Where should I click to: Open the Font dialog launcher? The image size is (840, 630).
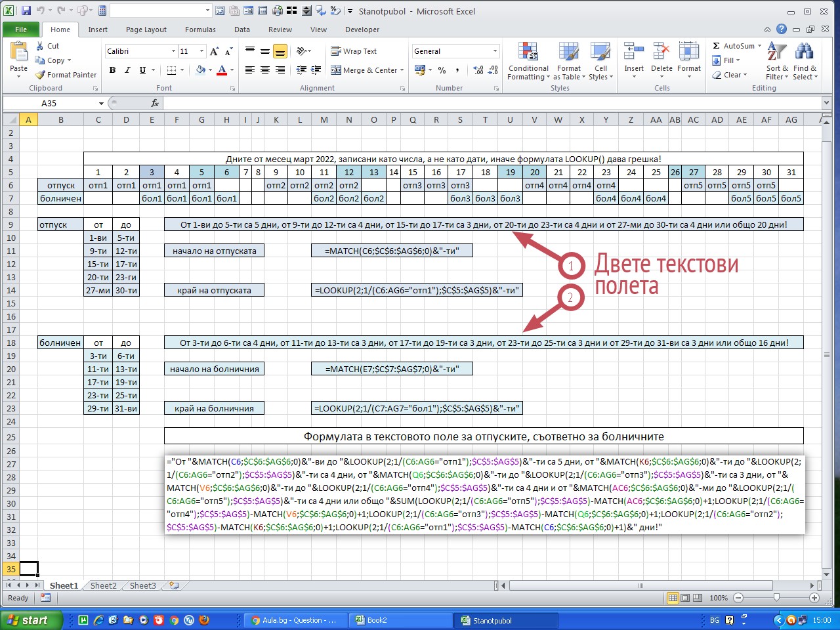(232, 88)
